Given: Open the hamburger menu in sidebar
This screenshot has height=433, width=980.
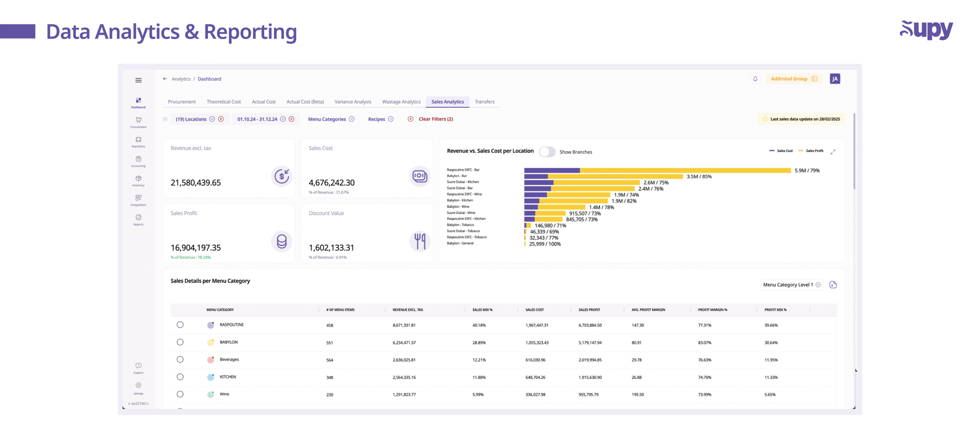Looking at the screenshot, I should click(137, 80).
